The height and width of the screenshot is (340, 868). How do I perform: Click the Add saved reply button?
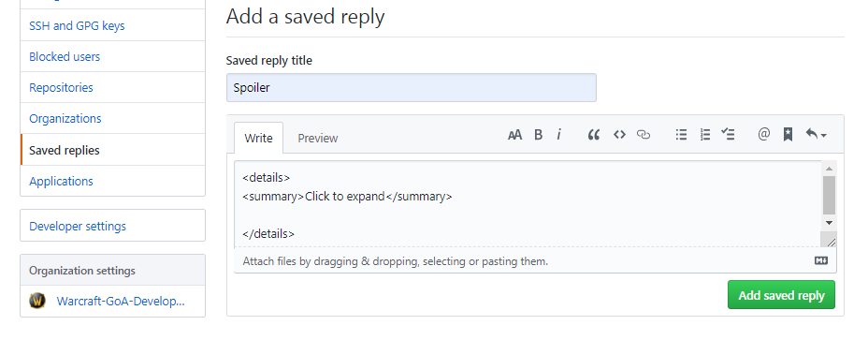pos(781,295)
